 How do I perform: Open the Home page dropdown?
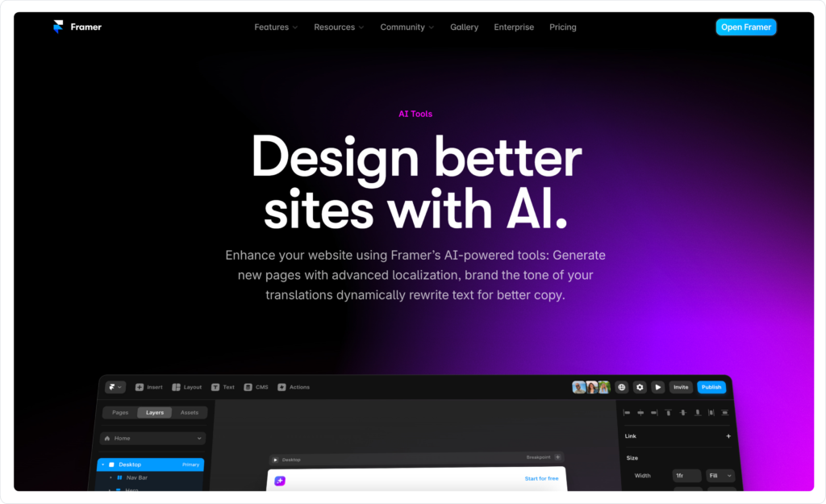point(152,438)
